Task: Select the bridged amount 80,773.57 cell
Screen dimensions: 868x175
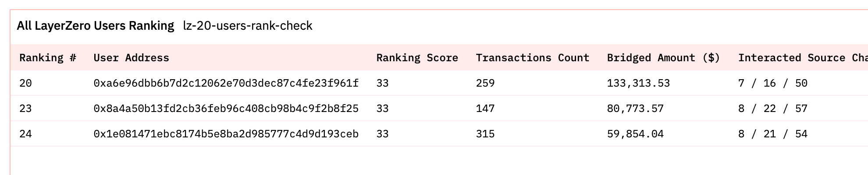Action: [x=635, y=108]
